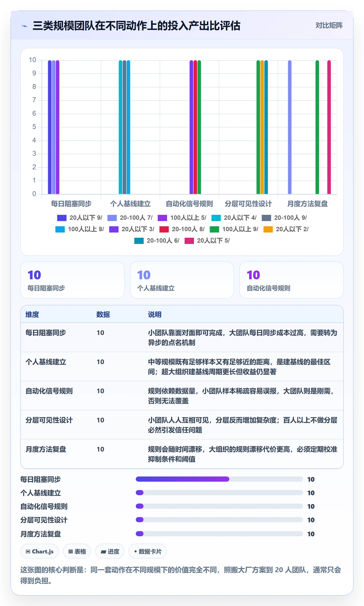This screenshot has height=606, width=364.
Task: Click the 分层可见性设计 progress bar
Action: click(219, 520)
